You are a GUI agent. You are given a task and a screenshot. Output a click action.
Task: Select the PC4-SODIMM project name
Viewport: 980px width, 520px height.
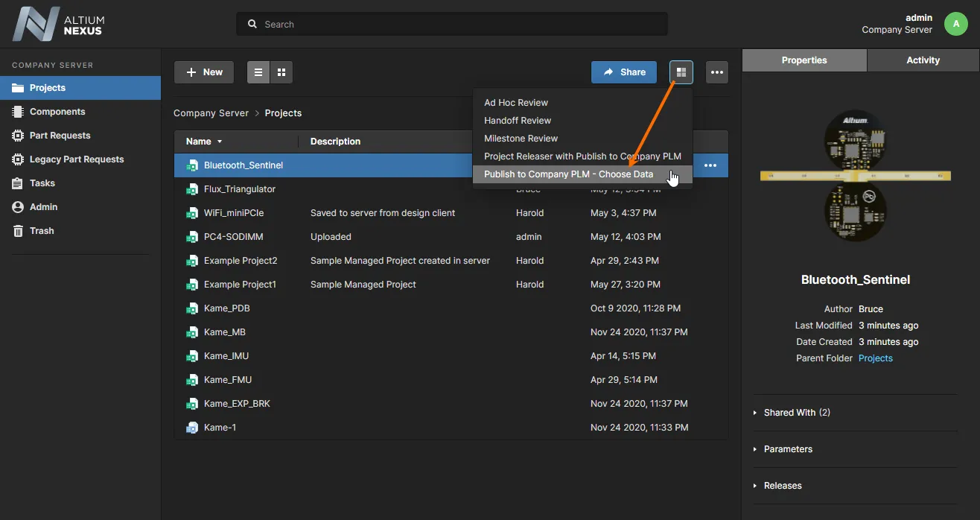(233, 237)
